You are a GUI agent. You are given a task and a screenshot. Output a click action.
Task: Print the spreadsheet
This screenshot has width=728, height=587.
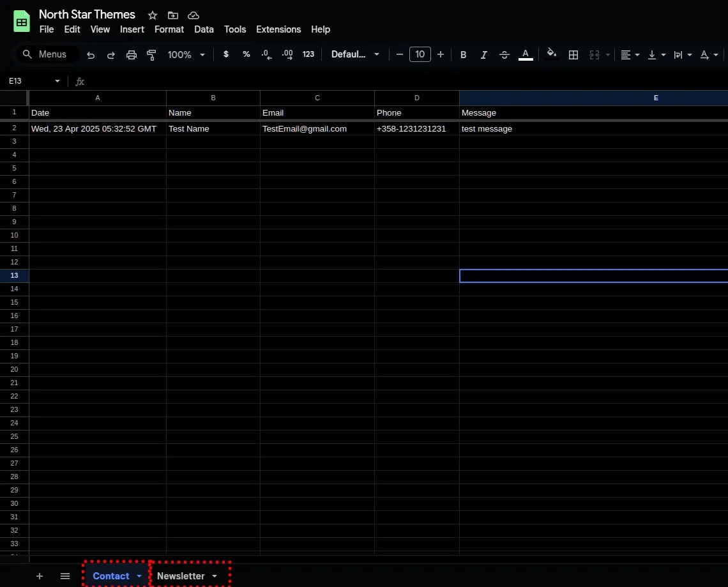pyautogui.click(x=132, y=55)
